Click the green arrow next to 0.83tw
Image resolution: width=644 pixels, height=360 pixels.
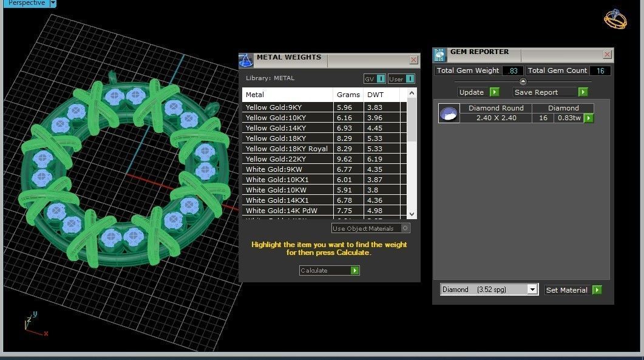589,118
